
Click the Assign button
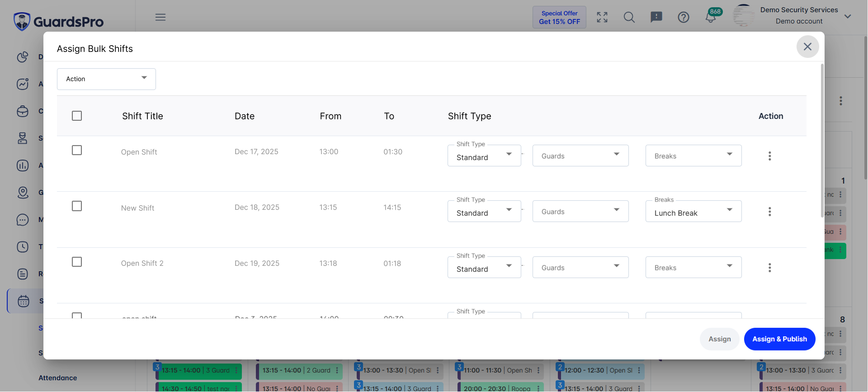point(719,339)
